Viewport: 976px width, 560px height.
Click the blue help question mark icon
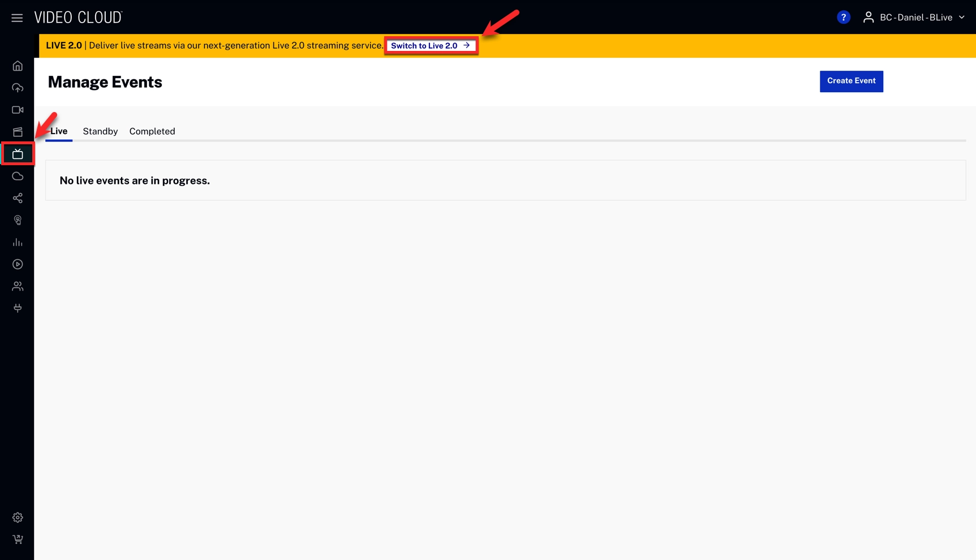(843, 18)
